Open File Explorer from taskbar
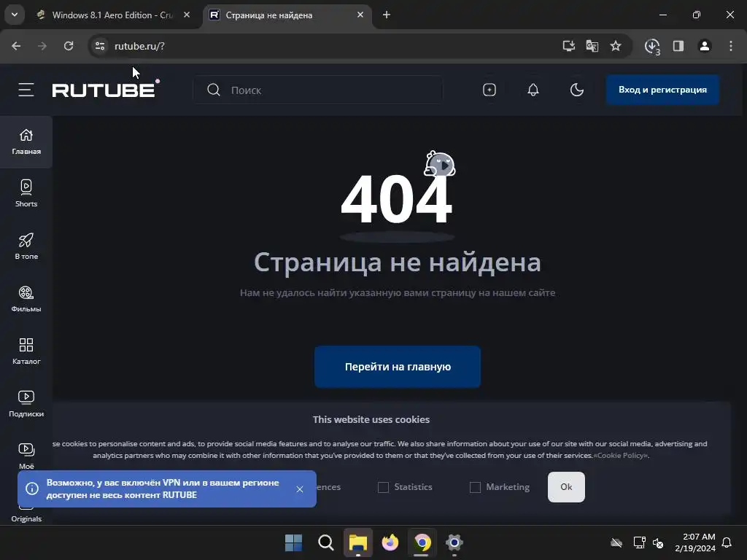 [357, 542]
